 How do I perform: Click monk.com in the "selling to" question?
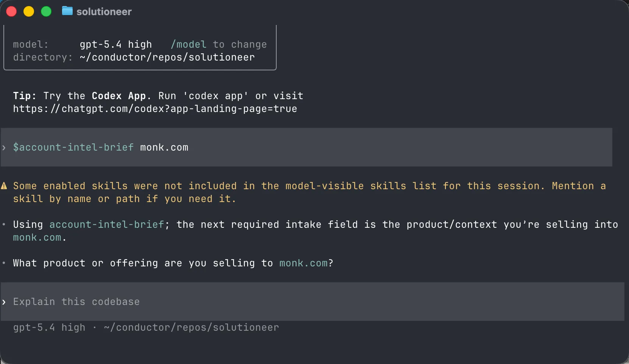[x=304, y=263]
